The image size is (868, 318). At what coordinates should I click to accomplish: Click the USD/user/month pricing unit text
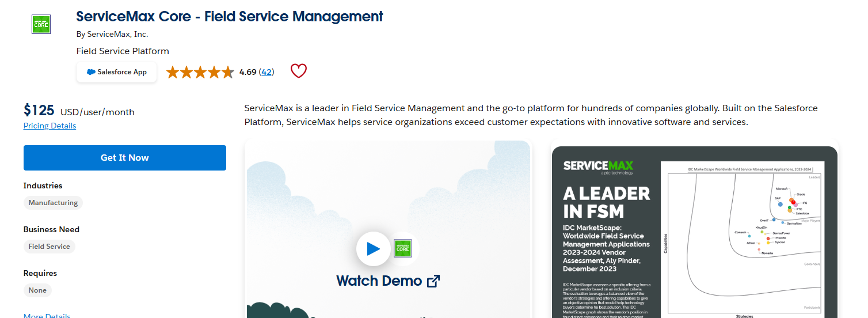click(97, 112)
